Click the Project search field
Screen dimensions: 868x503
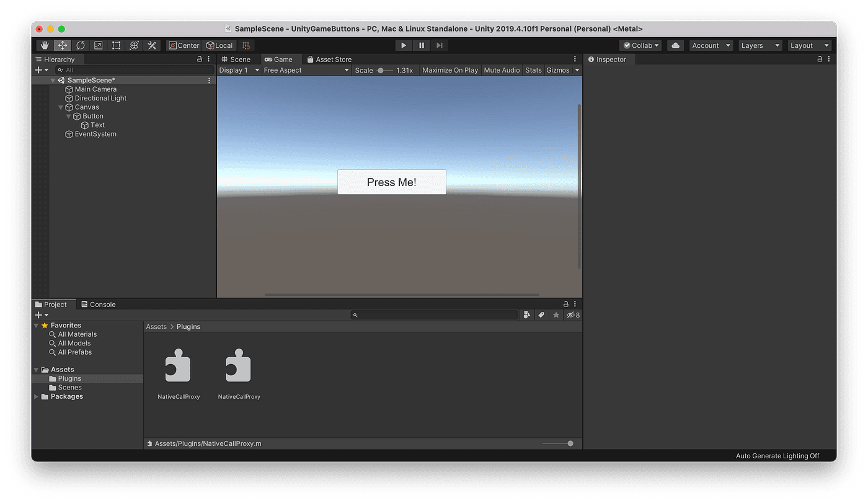coord(435,315)
